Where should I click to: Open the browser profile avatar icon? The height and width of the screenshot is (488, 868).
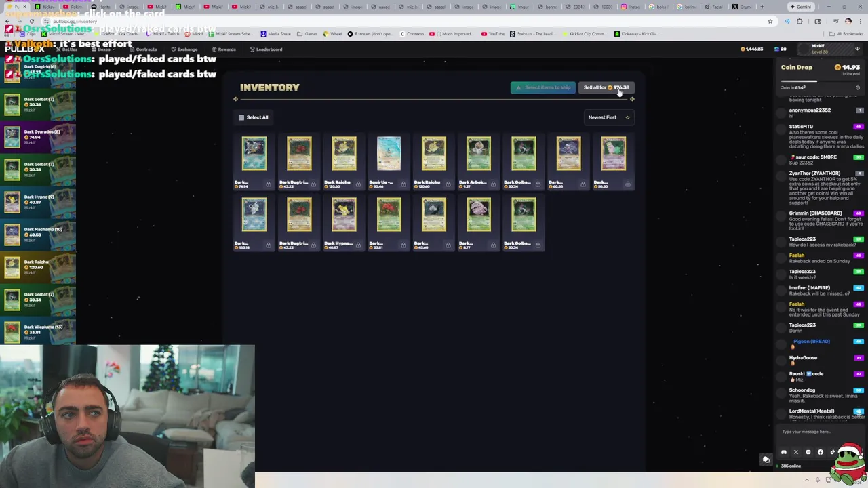pyautogui.click(x=848, y=22)
